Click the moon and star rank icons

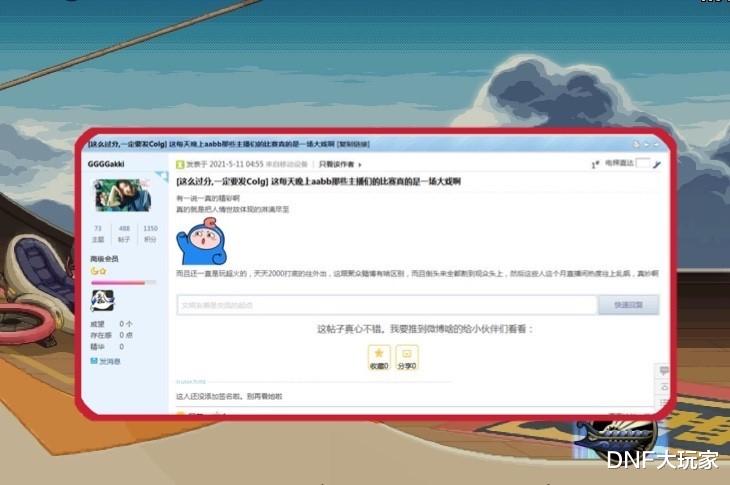(98, 271)
